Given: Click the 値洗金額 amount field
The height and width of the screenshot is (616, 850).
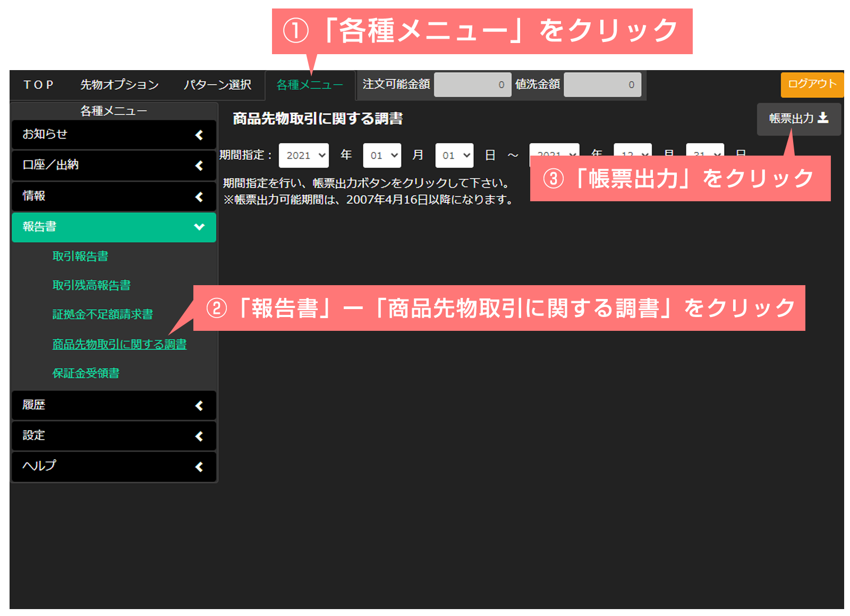Looking at the screenshot, I should pyautogui.click(x=602, y=85).
